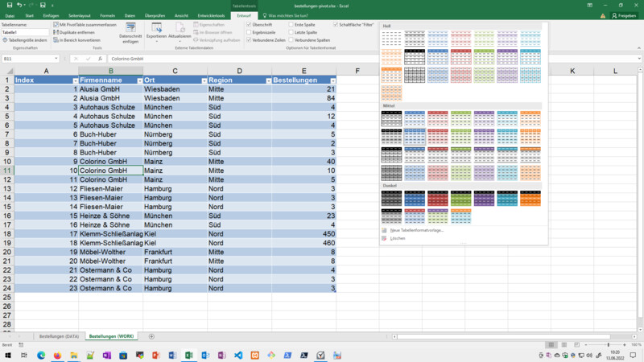The image size is (644, 362).
Task: Click Mit PivotTable zusammenfassen
Action: pyautogui.click(x=85, y=25)
